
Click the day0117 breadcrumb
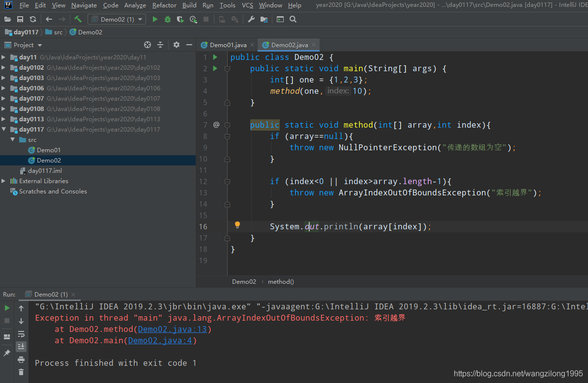click(x=22, y=32)
